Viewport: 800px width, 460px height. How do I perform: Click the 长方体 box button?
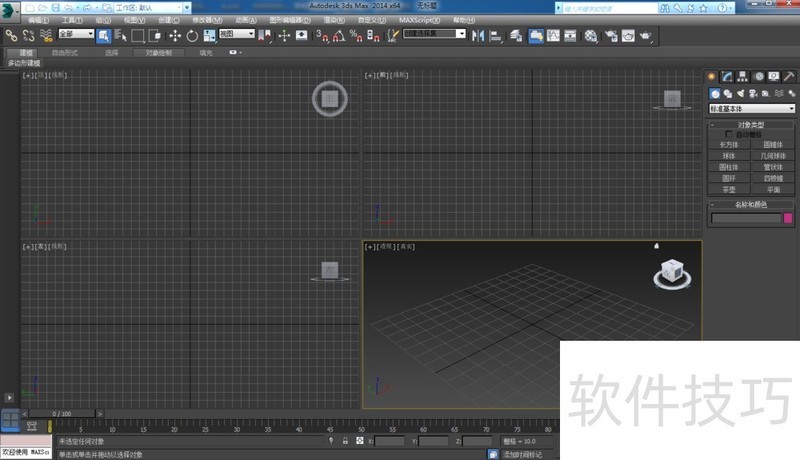[x=729, y=144]
